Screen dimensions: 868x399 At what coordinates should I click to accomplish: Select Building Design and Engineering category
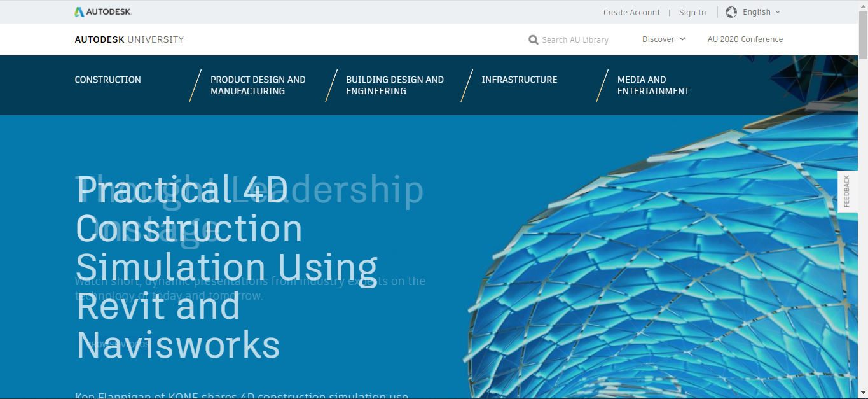pos(395,85)
